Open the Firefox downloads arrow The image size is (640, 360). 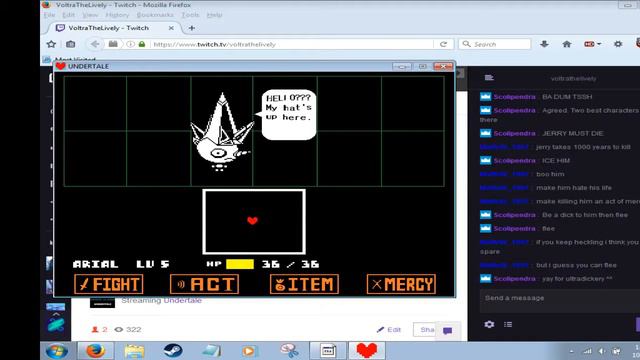coord(544,44)
